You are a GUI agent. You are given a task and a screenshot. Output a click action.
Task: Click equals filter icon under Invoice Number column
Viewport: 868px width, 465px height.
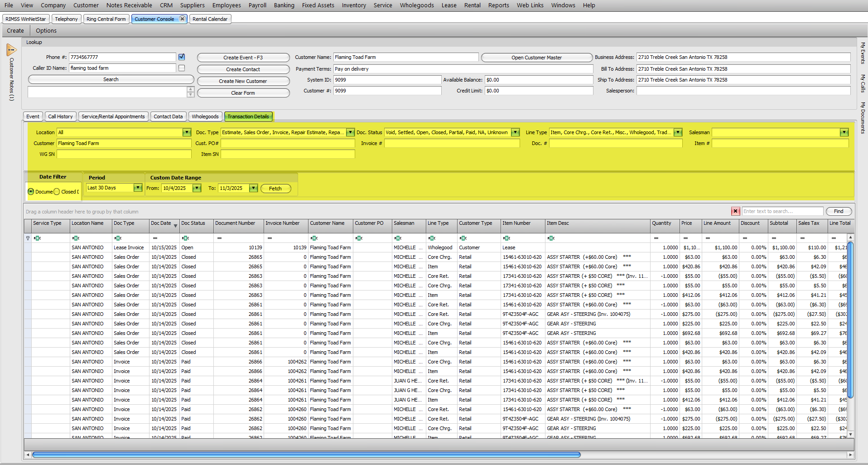[270, 238]
